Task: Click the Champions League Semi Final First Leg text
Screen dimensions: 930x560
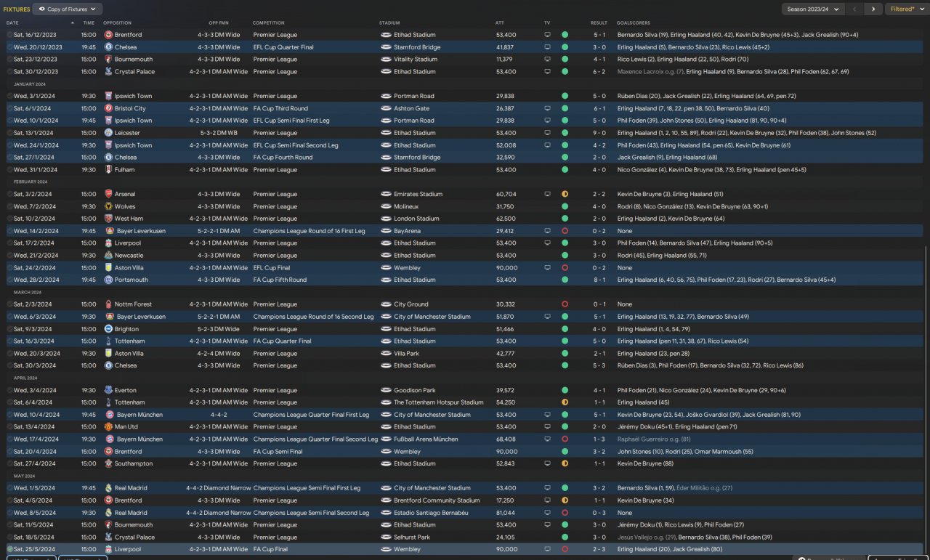Action: pyautogui.click(x=307, y=488)
